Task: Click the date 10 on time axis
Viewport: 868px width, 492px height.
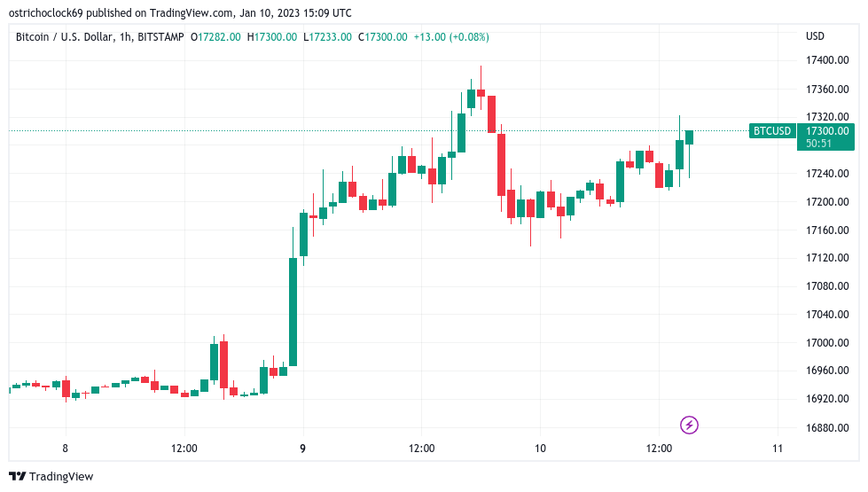Action: coord(540,449)
